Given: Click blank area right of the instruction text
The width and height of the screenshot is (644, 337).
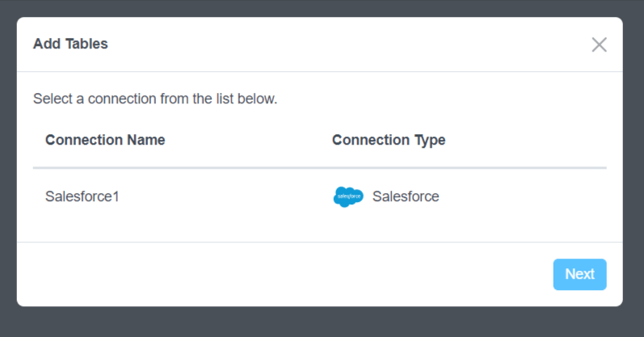Looking at the screenshot, I should 444,99.
